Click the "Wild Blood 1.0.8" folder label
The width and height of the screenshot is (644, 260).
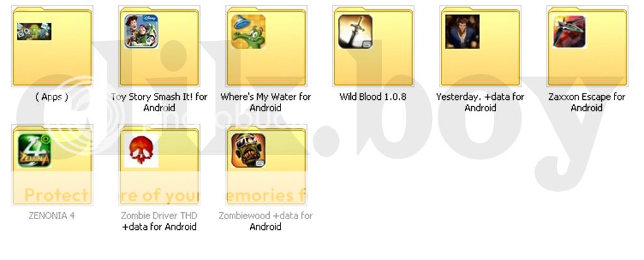coord(373,97)
